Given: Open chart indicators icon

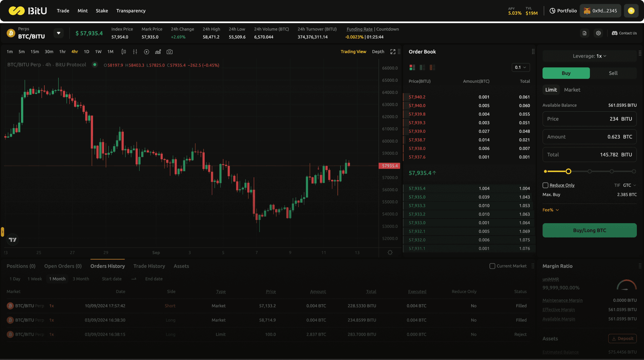Looking at the screenshot, I should [158, 52].
